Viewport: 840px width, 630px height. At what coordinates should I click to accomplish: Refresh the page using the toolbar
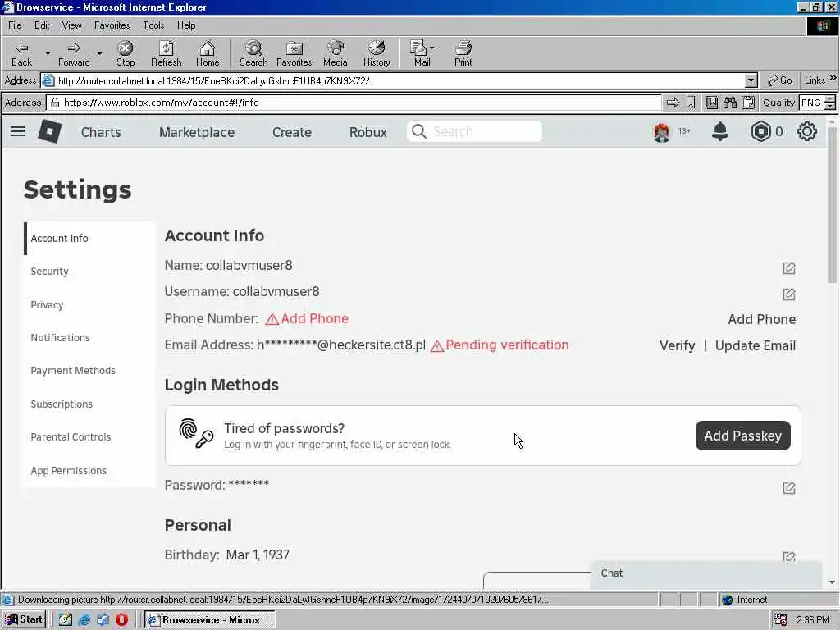click(x=166, y=53)
